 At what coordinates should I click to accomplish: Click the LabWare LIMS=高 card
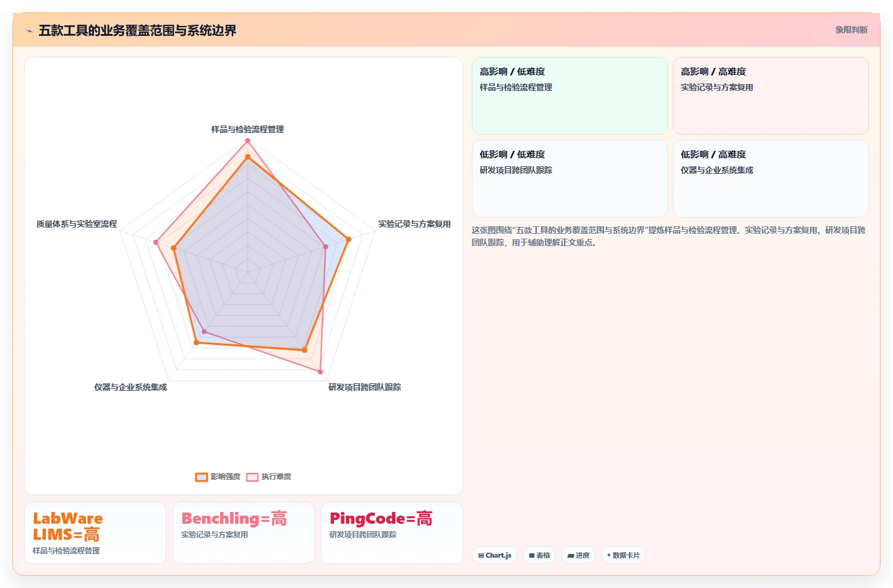[x=95, y=532]
